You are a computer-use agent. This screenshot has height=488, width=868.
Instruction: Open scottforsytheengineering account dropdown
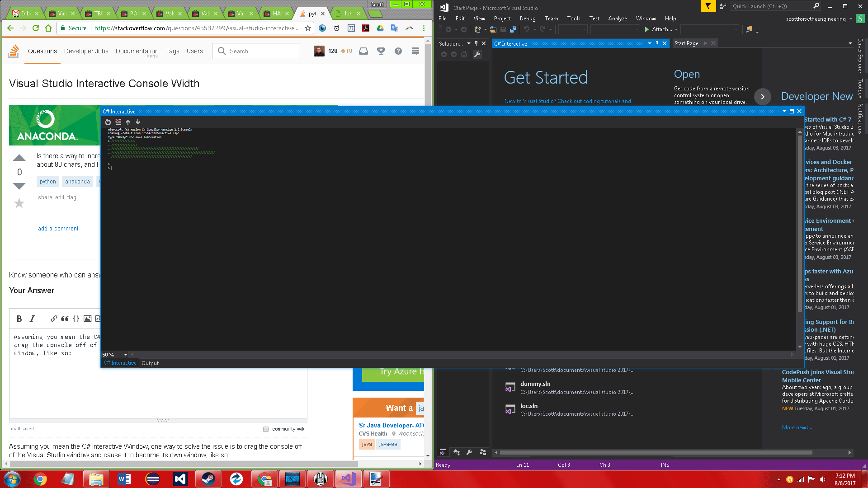click(x=850, y=19)
